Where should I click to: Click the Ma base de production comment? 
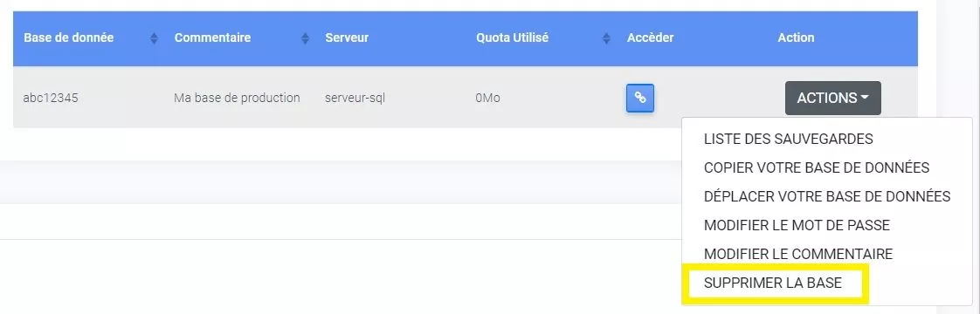237,98
